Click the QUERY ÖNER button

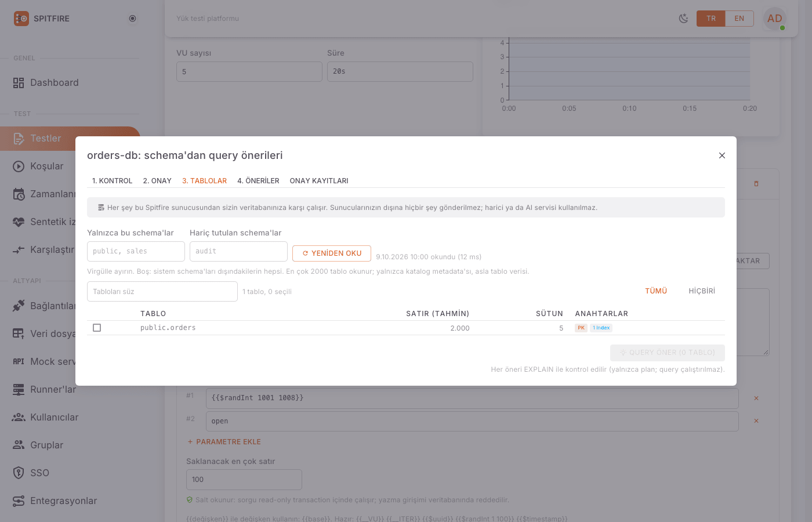point(668,353)
